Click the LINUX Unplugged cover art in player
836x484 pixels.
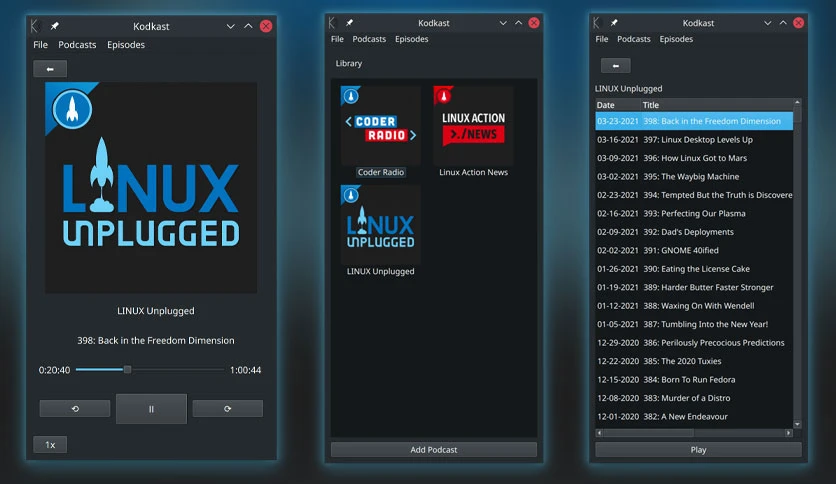[x=151, y=188]
